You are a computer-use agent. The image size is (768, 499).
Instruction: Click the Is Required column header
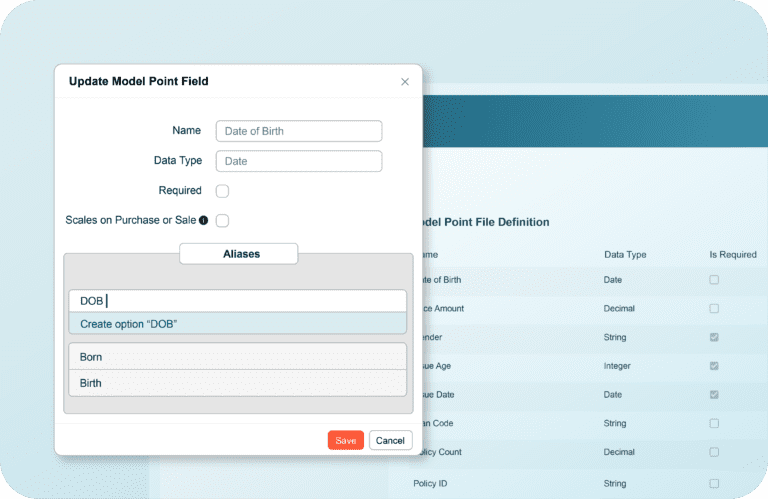732,255
